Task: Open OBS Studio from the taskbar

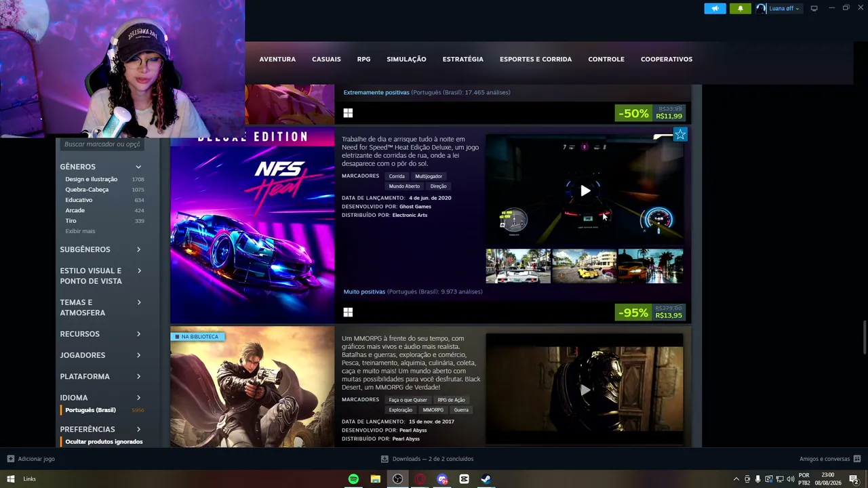Action: [397, 479]
